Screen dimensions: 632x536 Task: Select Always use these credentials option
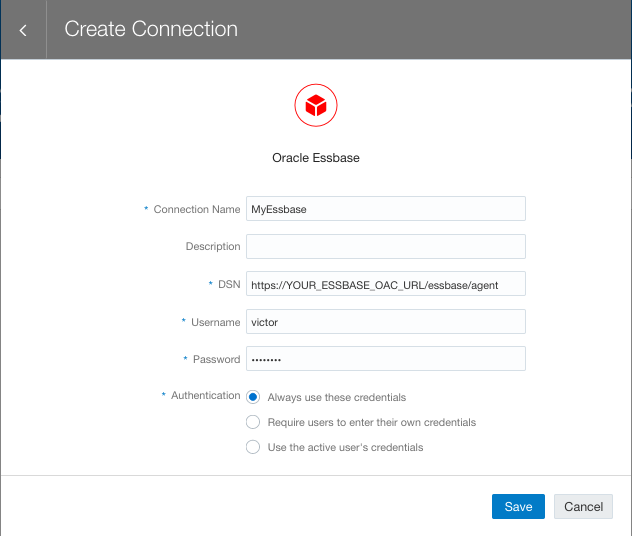pyautogui.click(x=253, y=397)
